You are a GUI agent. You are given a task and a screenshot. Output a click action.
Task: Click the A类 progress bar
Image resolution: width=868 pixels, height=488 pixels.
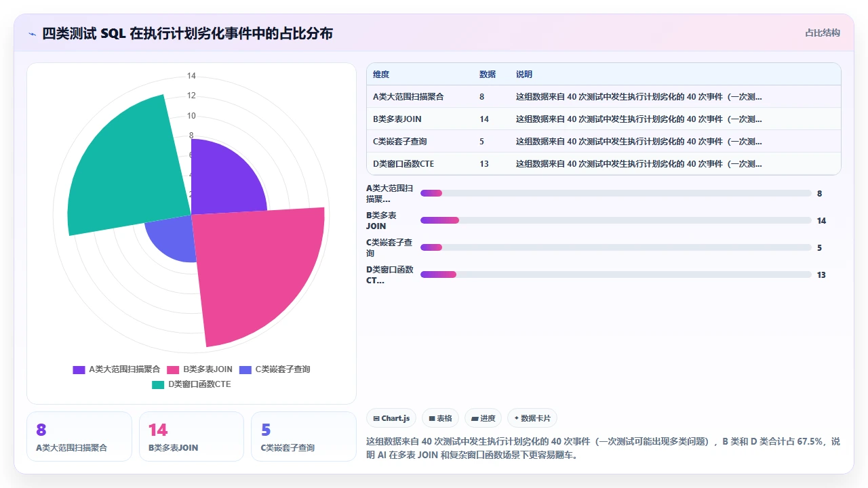click(616, 193)
